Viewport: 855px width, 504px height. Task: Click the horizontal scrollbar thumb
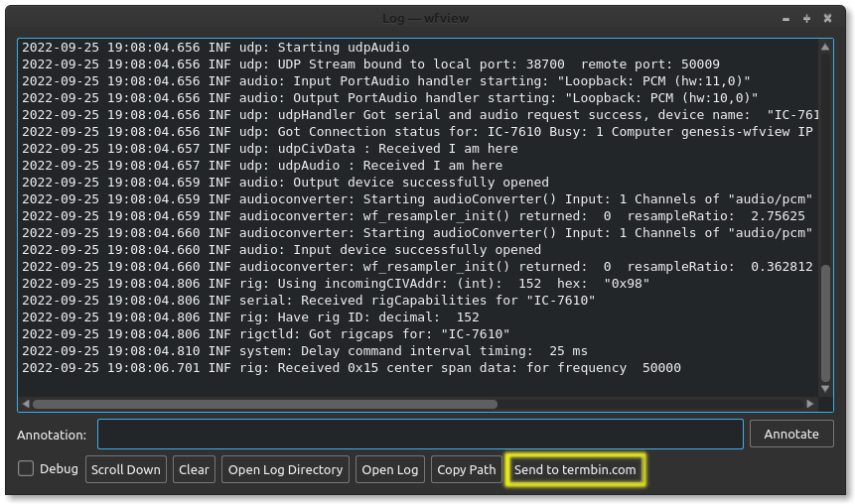click(x=265, y=404)
